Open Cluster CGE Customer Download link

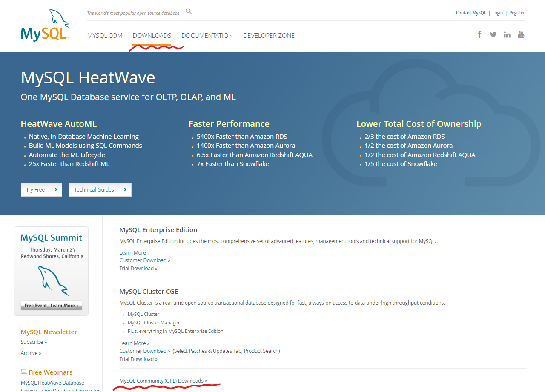click(145, 351)
